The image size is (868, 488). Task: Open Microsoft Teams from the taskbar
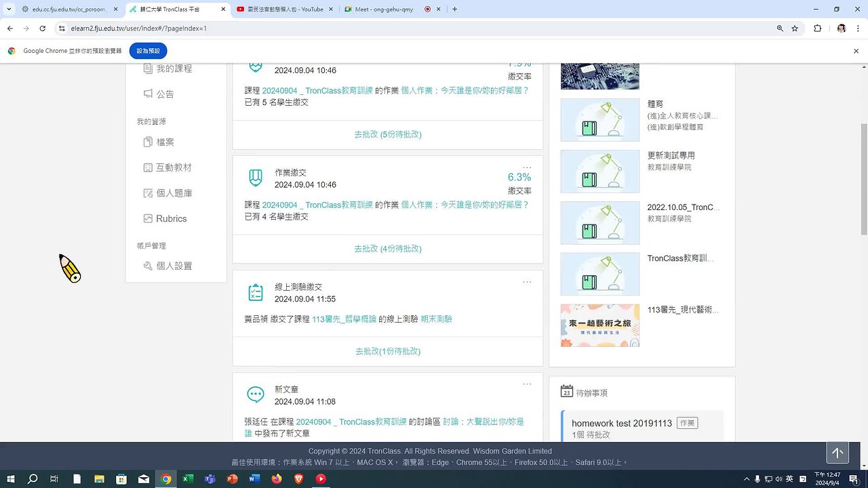(210, 479)
